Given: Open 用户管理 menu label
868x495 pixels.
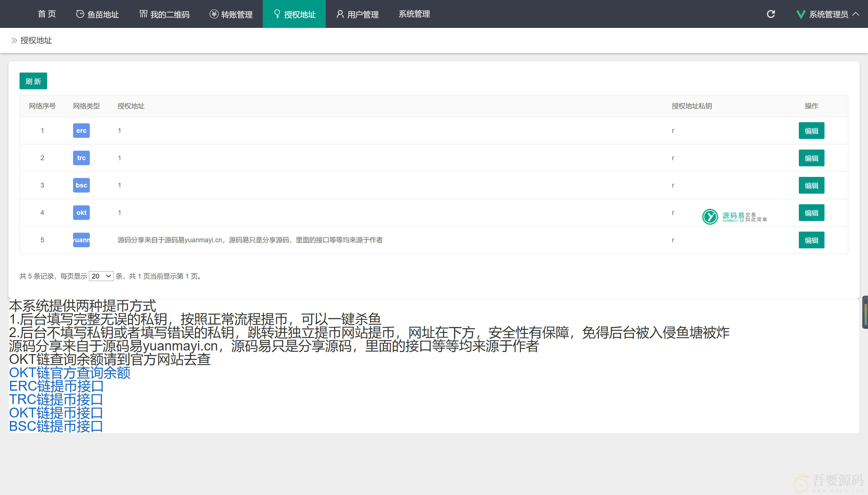Looking at the screenshot, I should click(363, 14).
